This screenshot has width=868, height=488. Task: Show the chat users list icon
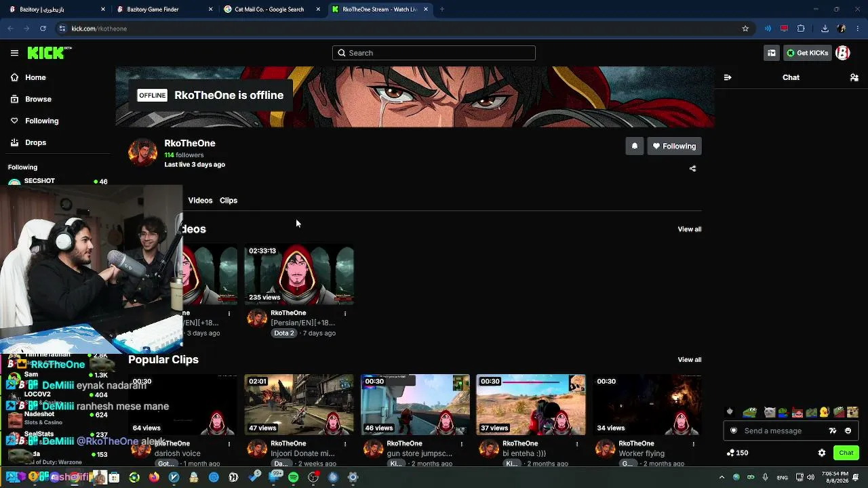point(854,77)
